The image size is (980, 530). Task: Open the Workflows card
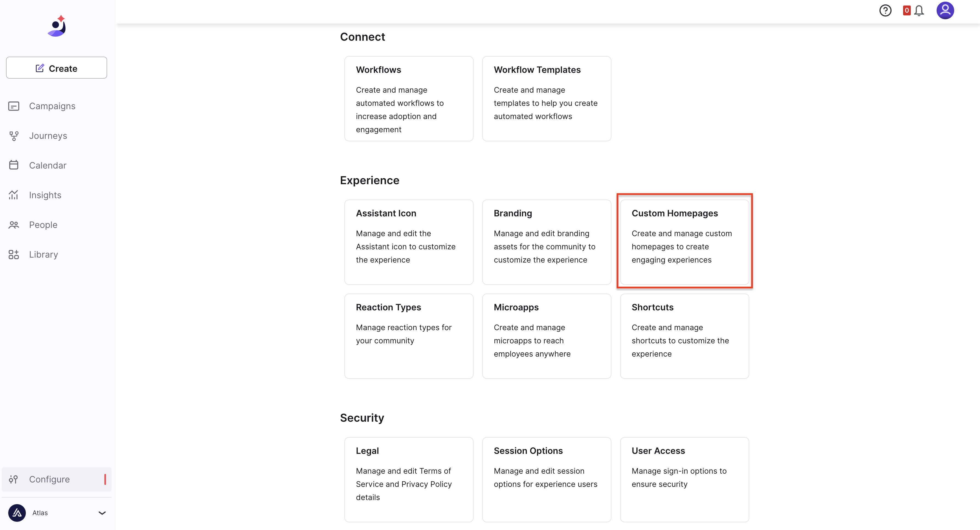coord(409,99)
